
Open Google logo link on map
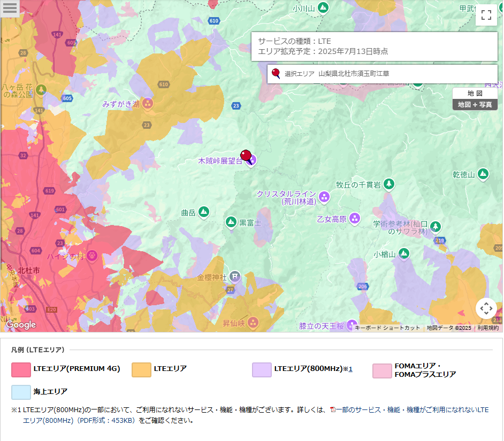coord(21,324)
